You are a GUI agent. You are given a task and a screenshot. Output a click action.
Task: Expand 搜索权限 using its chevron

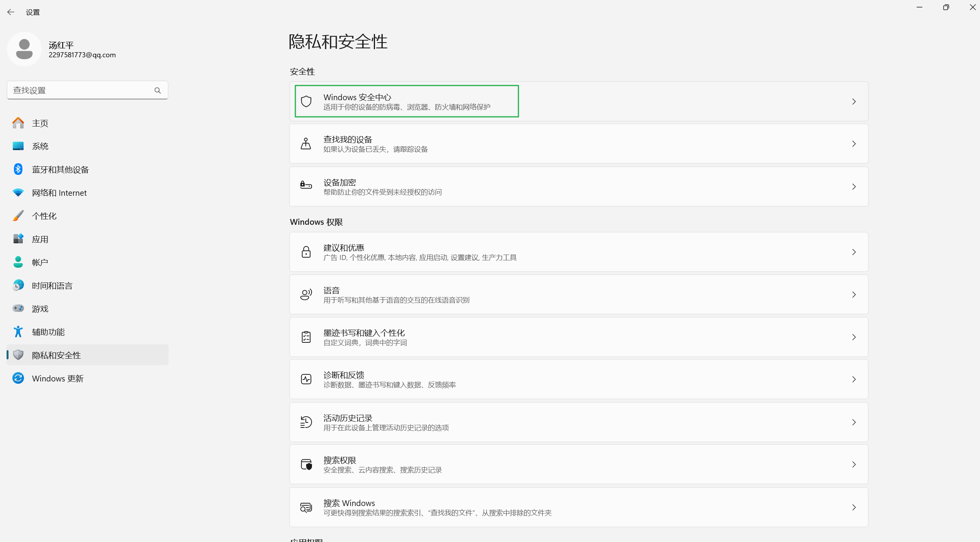coord(854,465)
